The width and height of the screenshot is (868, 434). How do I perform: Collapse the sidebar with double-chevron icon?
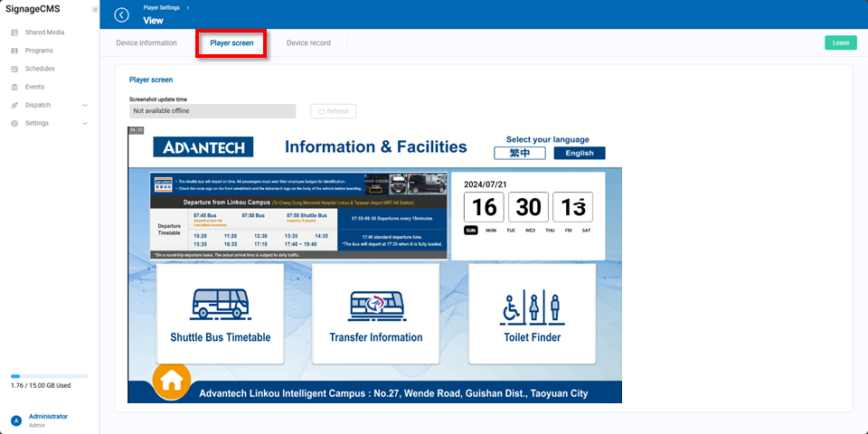point(96,9)
